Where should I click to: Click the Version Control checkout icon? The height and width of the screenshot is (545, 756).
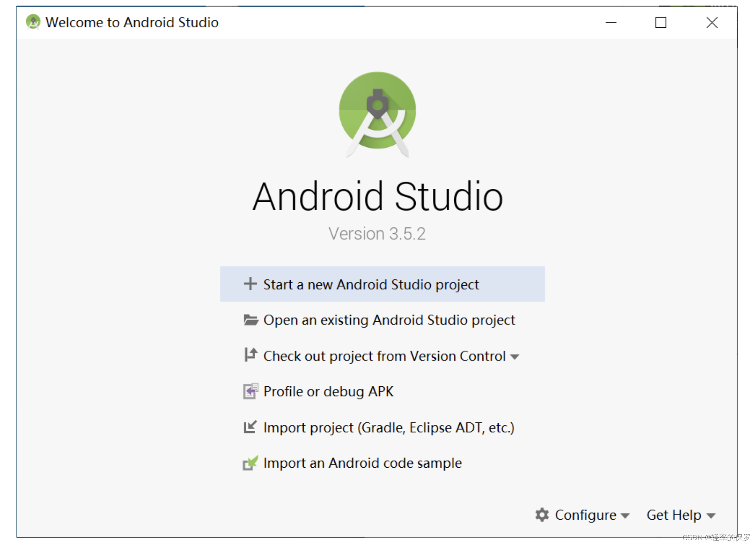tap(250, 355)
